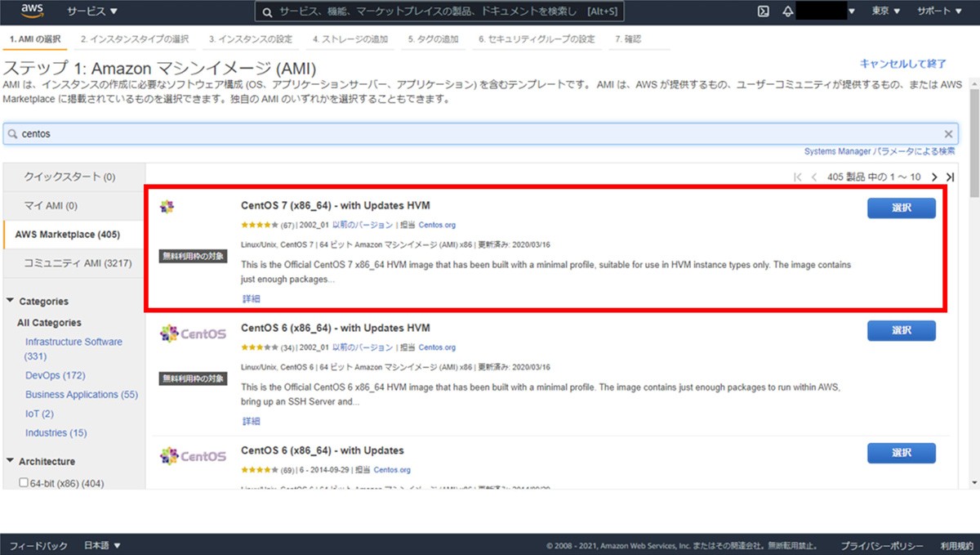Select the 1. AMI の選択 step tab

point(35,39)
